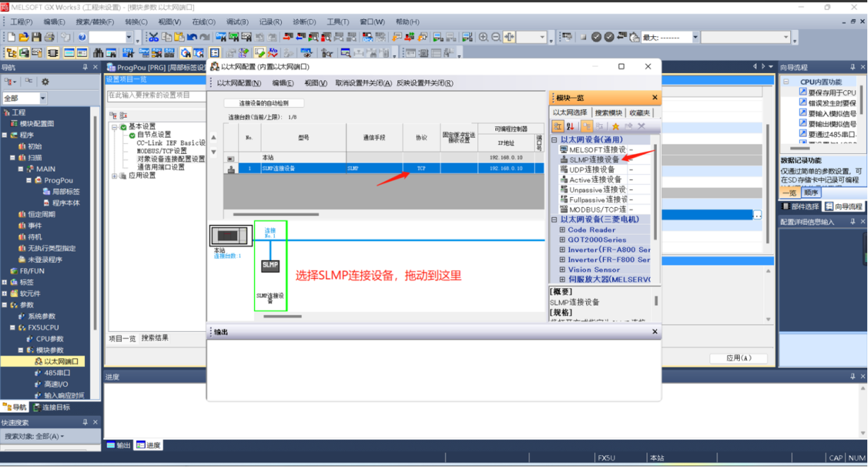Image resolution: width=868 pixels, height=467 pixels.
Task: Click the 连接设备的自动检测 button
Action: [x=264, y=103]
